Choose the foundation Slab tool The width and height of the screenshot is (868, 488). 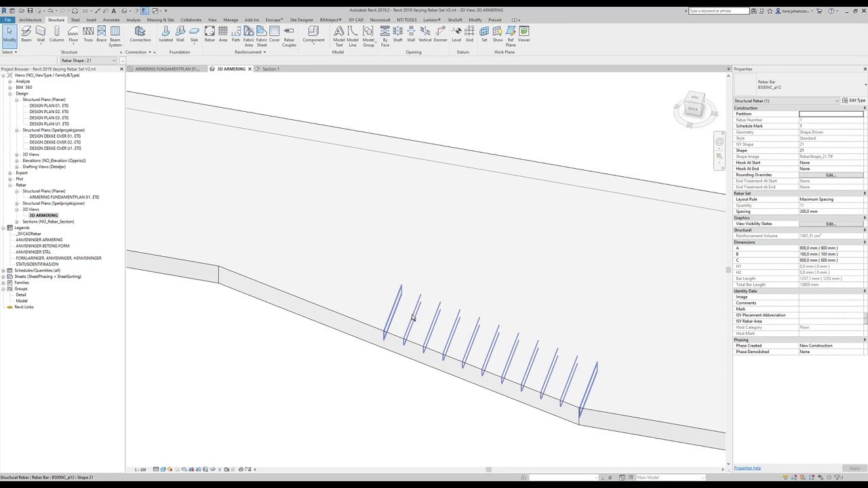194,35
